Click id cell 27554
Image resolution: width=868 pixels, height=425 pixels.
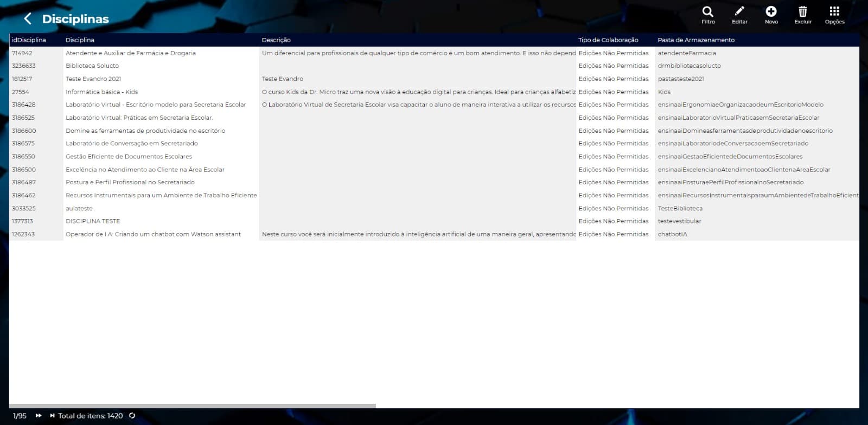point(21,92)
